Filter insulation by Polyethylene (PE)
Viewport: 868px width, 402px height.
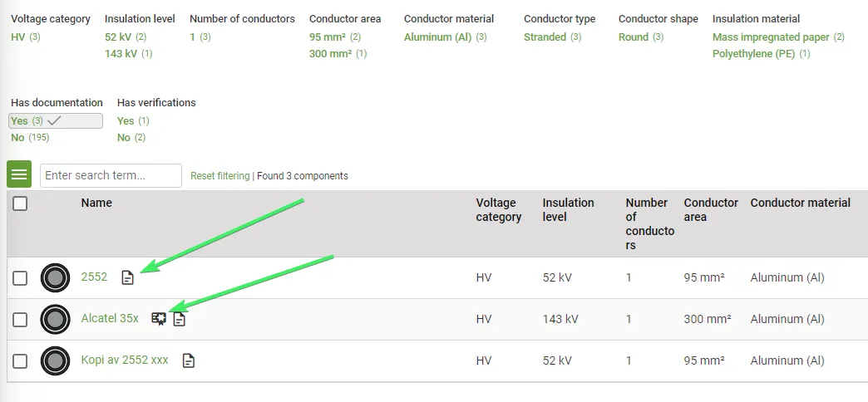pos(761,54)
